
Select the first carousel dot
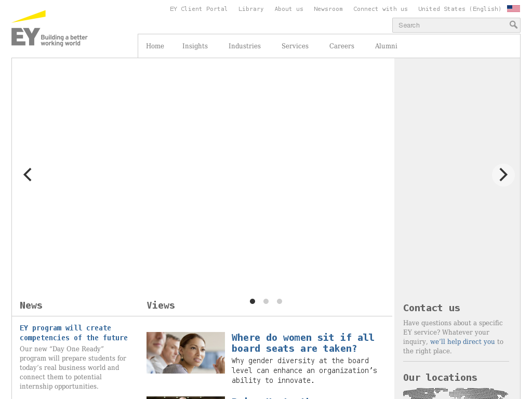click(252, 301)
